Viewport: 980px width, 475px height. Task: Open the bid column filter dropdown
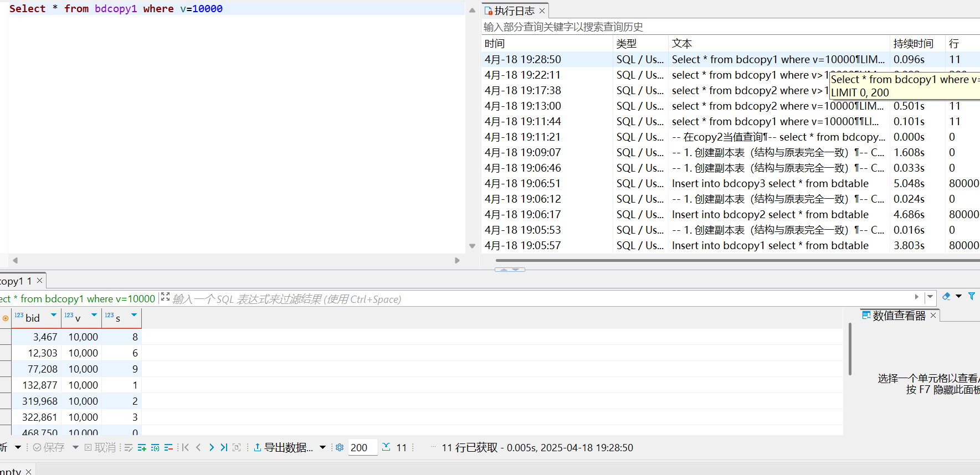pos(54,315)
